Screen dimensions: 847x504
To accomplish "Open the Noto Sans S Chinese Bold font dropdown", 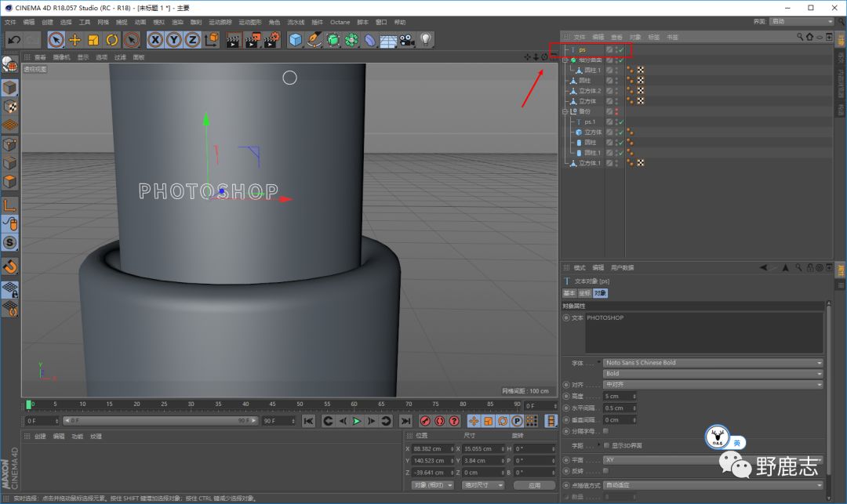I will 713,363.
